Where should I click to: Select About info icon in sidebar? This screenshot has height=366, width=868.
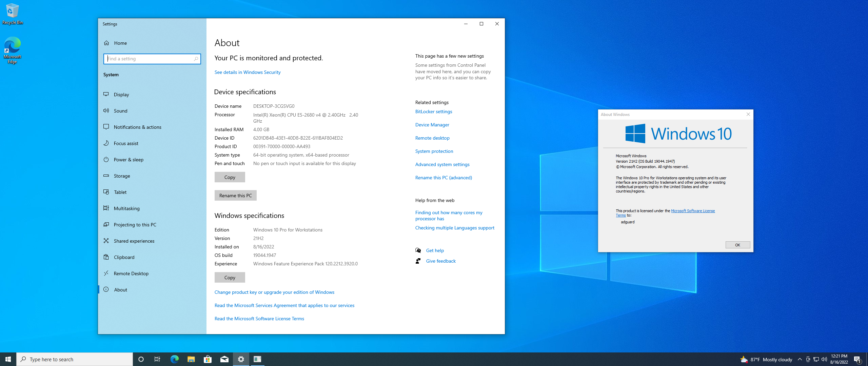[106, 289]
